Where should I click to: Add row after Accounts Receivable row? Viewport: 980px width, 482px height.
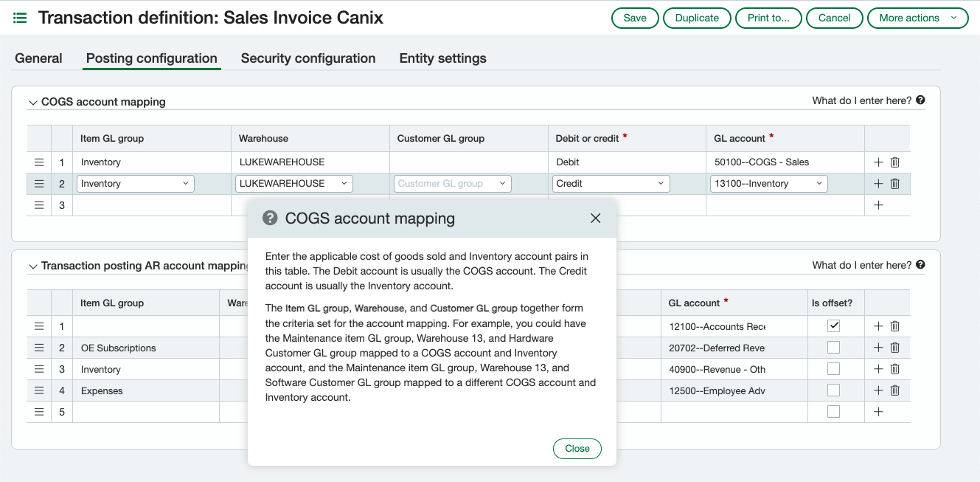click(878, 326)
